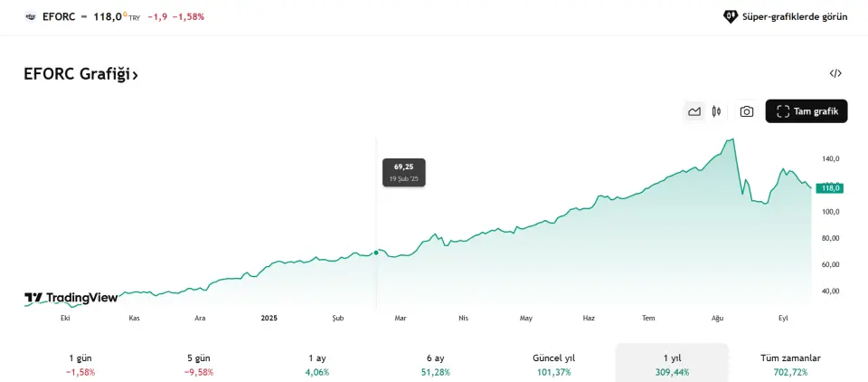Select the 1 ay time range
868x382 pixels.
317,365
